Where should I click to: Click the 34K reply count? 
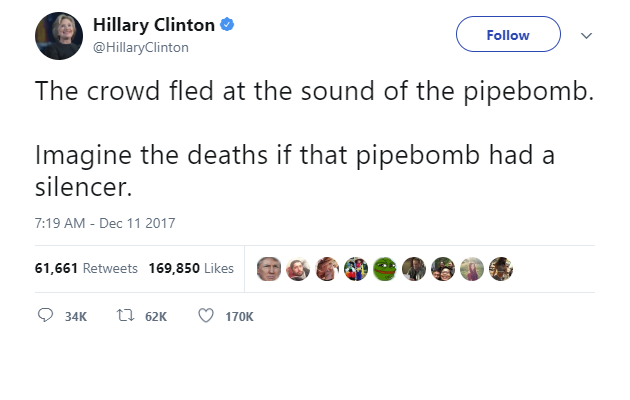[x=75, y=317]
